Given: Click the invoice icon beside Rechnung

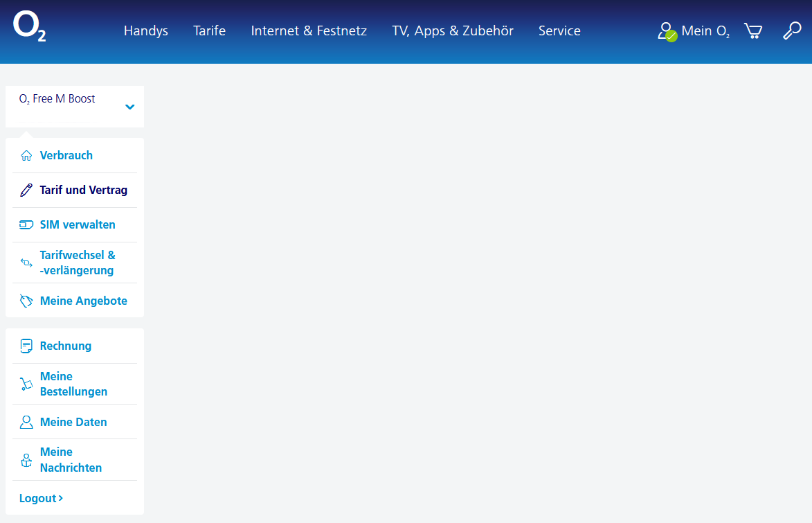Looking at the screenshot, I should 26,346.
